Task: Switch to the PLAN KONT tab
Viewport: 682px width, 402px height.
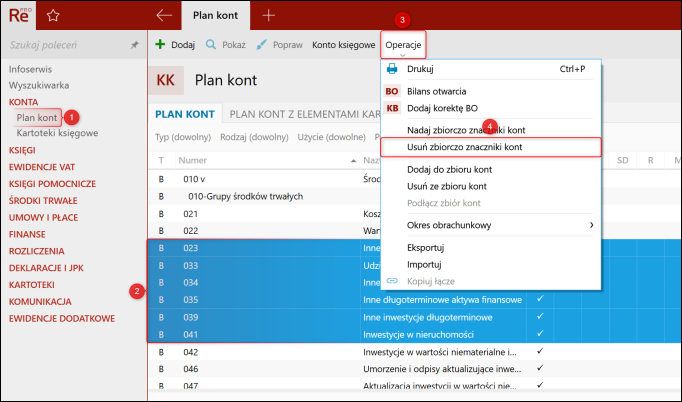Action: click(x=185, y=114)
